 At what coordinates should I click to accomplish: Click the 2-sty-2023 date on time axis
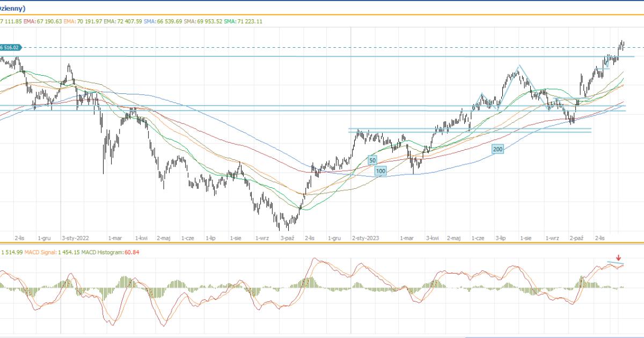[365, 237]
